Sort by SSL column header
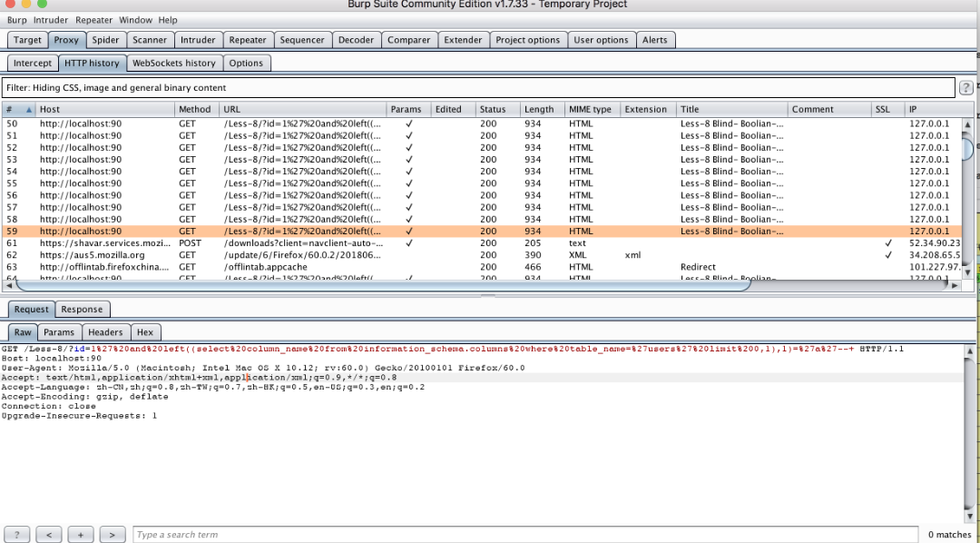The height and width of the screenshot is (543, 980). pos(887,110)
